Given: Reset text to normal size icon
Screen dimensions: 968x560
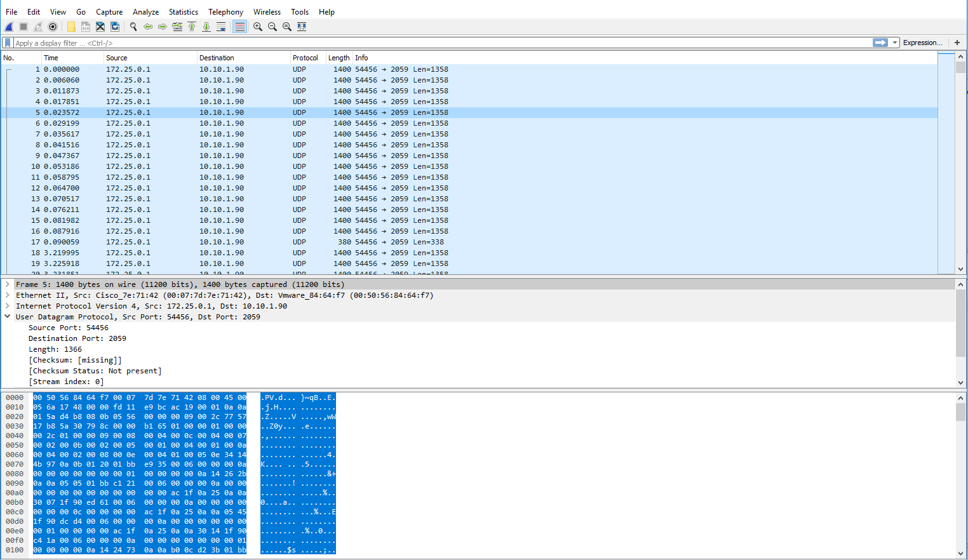Looking at the screenshot, I should (x=287, y=27).
